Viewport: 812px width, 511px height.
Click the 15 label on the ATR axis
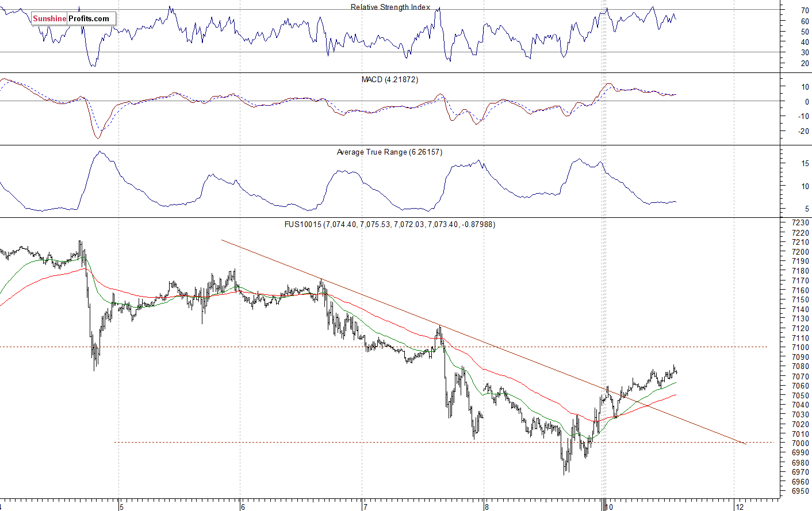click(x=805, y=164)
